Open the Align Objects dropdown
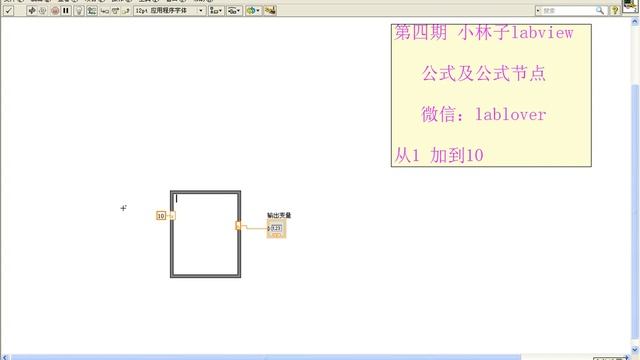 coord(216,11)
